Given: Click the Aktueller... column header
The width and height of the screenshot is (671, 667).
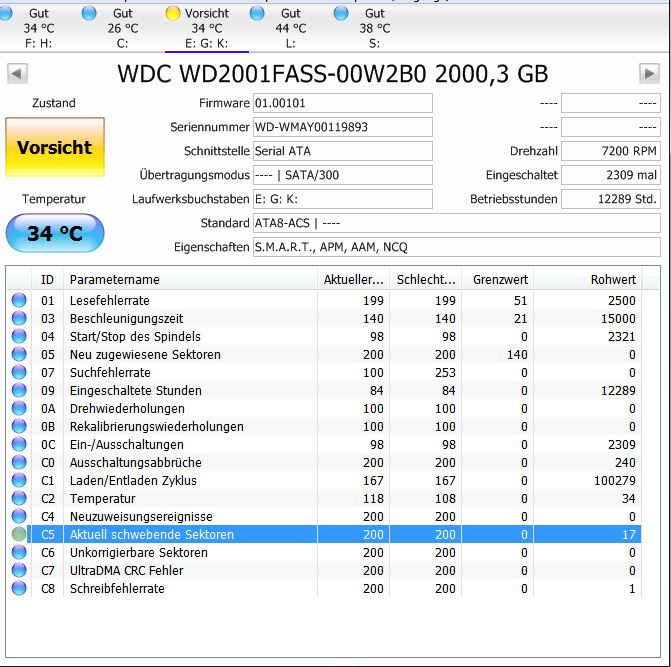Looking at the screenshot, I should pyautogui.click(x=353, y=279).
